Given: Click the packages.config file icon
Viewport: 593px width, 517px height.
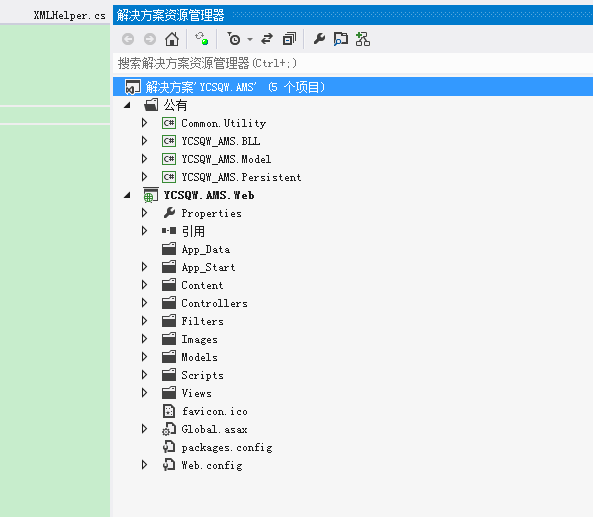Looking at the screenshot, I should click(169, 447).
